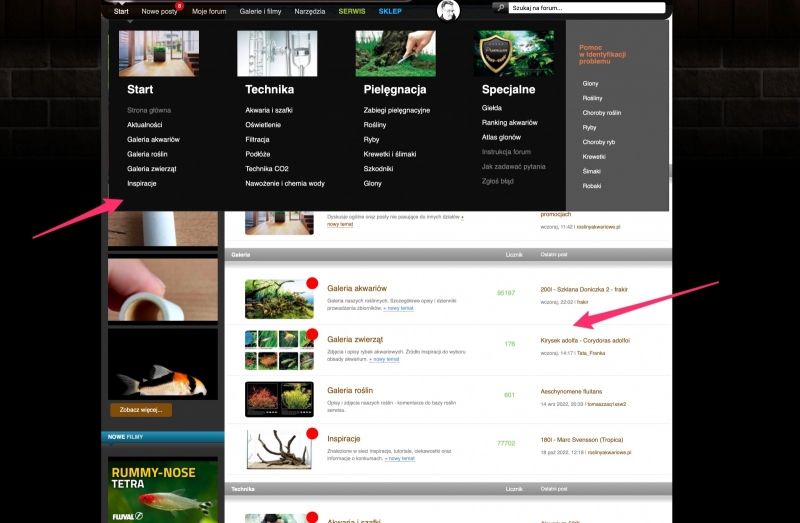Open last post '180l - Marc Svensson (Tropica)'
The image size is (800, 523).
click(x=582, y=439)
